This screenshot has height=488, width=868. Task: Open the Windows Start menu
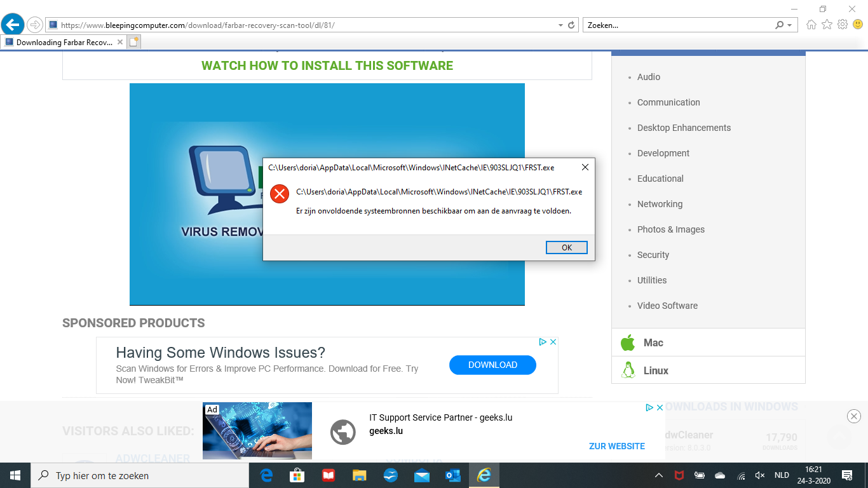[x=15, y=475]
